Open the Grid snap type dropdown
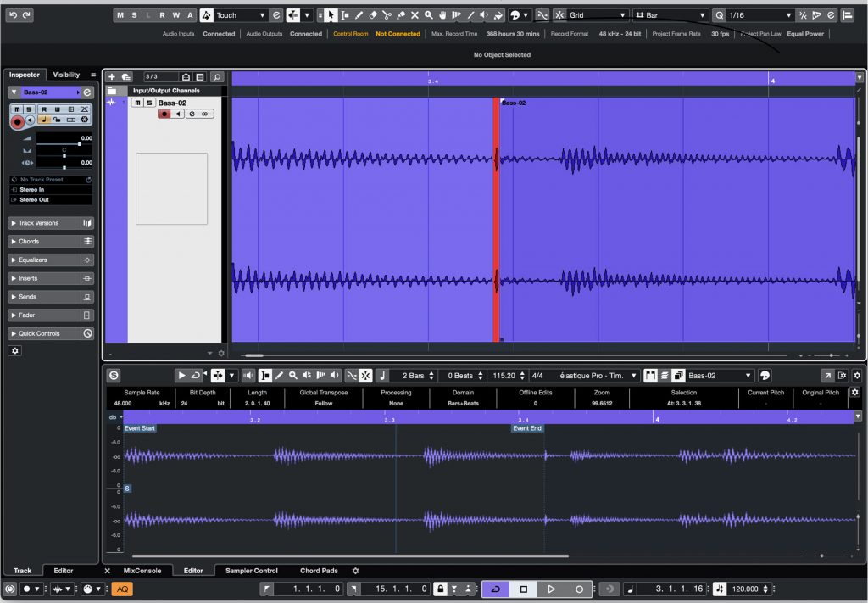 tap(598, 15)
